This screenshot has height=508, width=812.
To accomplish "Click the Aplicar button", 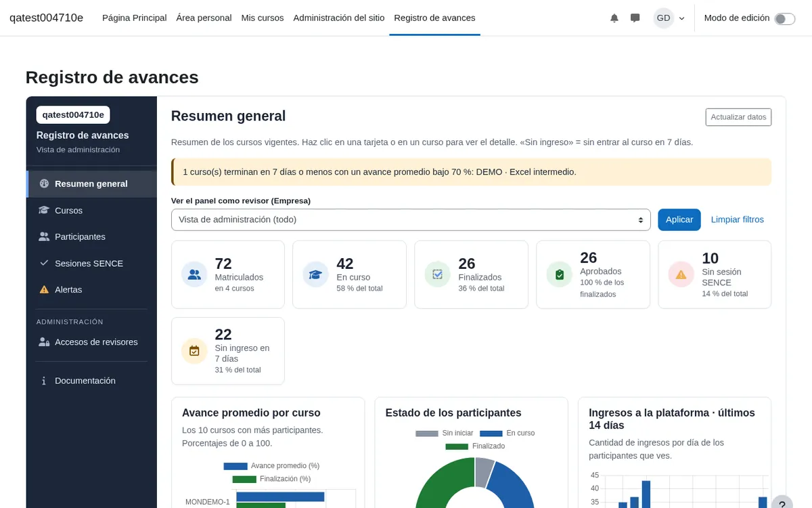I will point(679,219).
